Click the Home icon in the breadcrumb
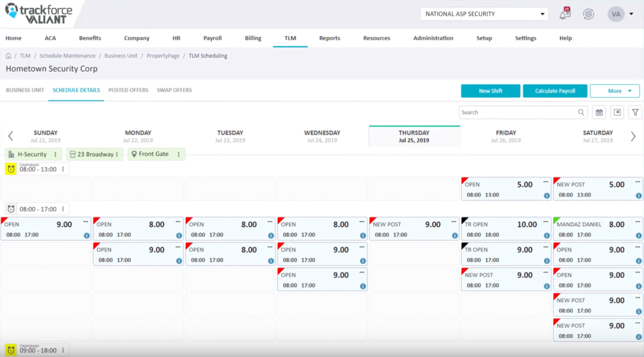 (9, 55)
